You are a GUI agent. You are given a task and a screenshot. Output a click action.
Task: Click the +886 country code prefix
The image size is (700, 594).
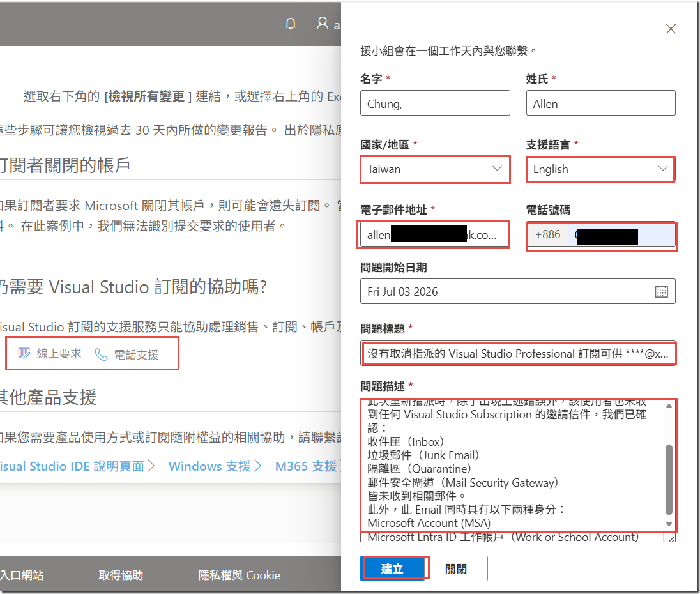tap(547, 234)
